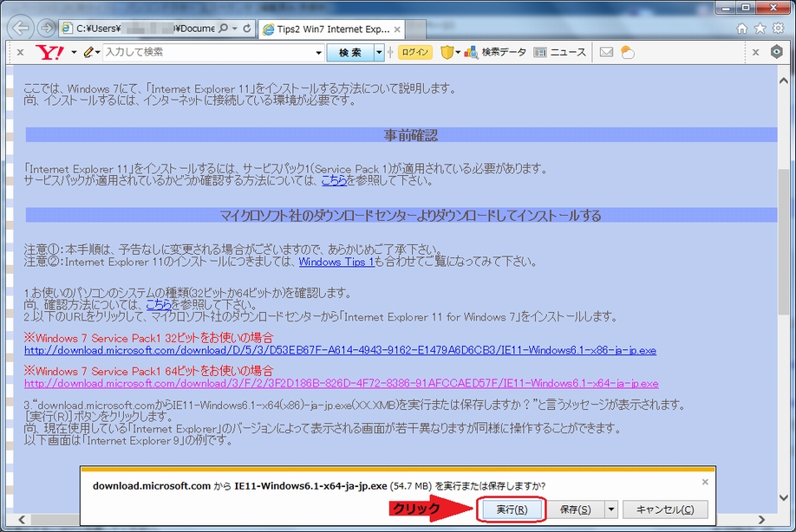Close the Yahoo toolbar with left X

point(20,52)
